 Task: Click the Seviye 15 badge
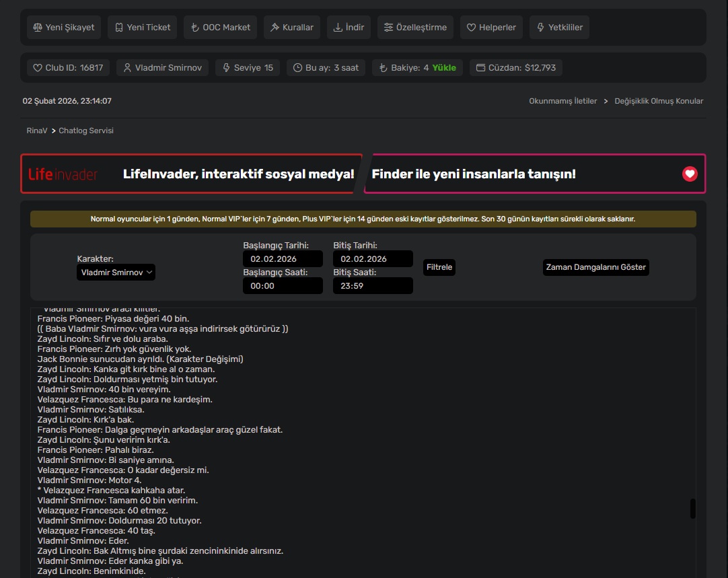(x=248, y=68)
